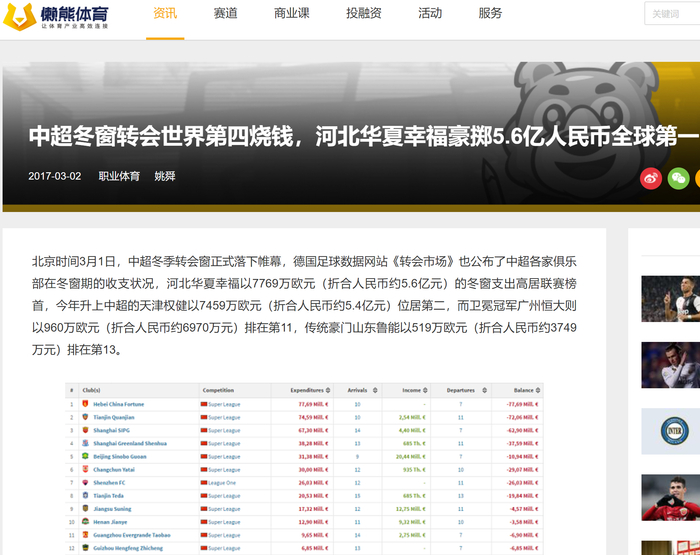Open the 赛道 navigation tab

225,13
